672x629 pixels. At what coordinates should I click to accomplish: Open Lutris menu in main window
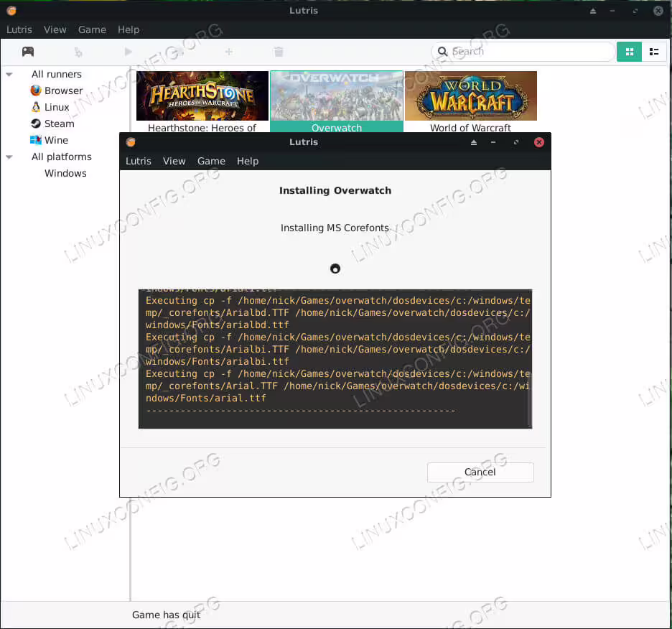(19, 29)
